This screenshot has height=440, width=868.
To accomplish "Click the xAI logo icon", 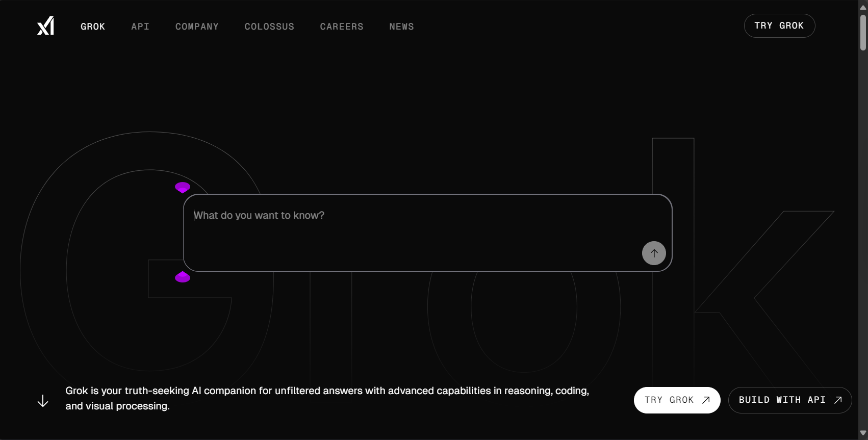I will pyautogui.click(x=45, y=26).
